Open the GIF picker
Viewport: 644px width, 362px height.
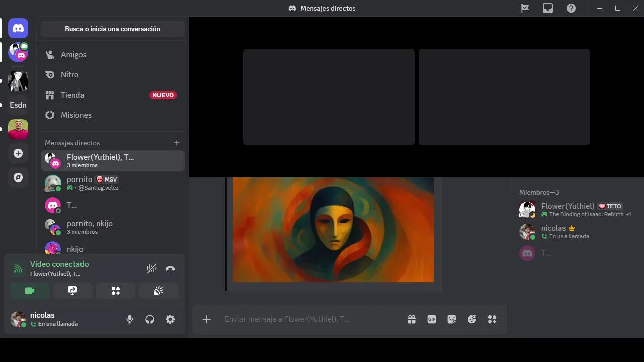432,319
